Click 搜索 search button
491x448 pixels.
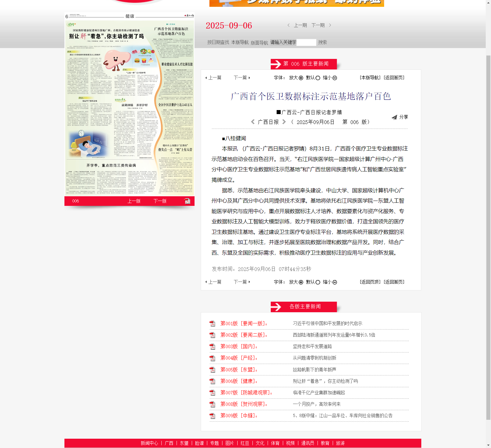[x=322, y=42]
